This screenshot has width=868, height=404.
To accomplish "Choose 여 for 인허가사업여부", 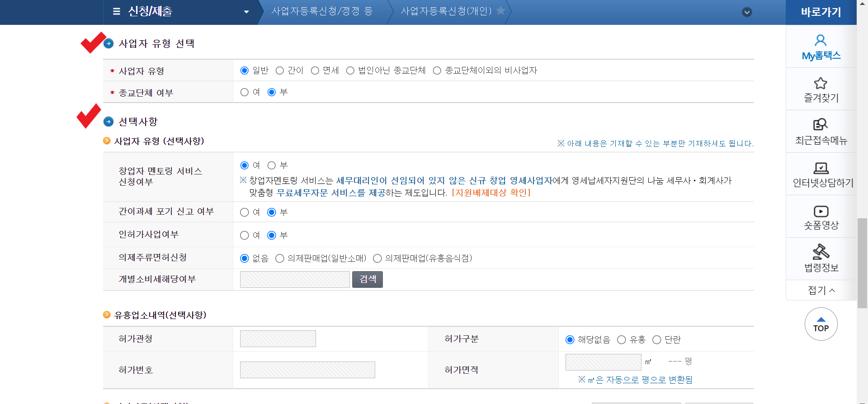I will click(245, 235).
